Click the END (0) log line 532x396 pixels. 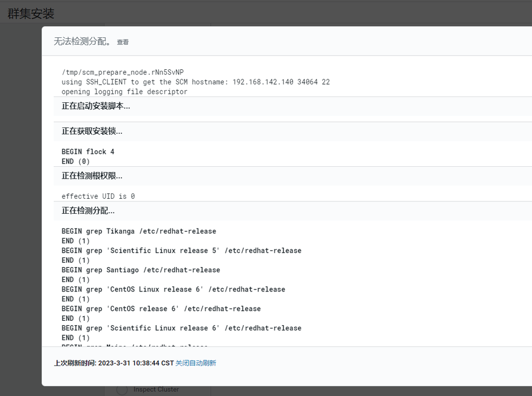tap(76, 161)
